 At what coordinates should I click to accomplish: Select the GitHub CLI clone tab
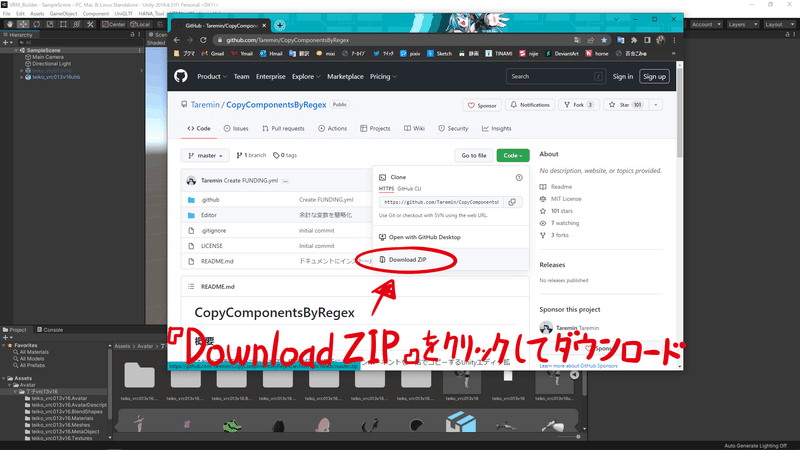(x=409, y=189)
